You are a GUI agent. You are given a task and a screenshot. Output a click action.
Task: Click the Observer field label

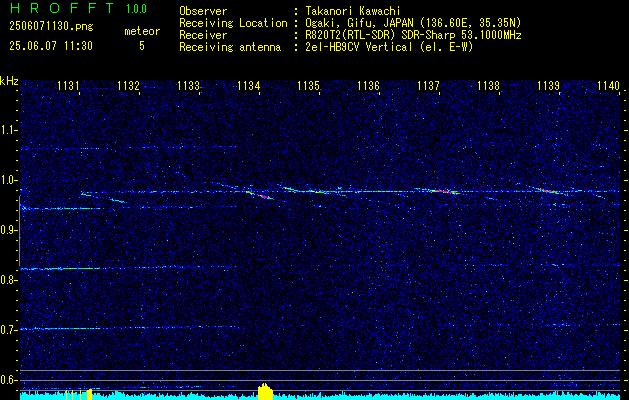click(x=203, y=11)
